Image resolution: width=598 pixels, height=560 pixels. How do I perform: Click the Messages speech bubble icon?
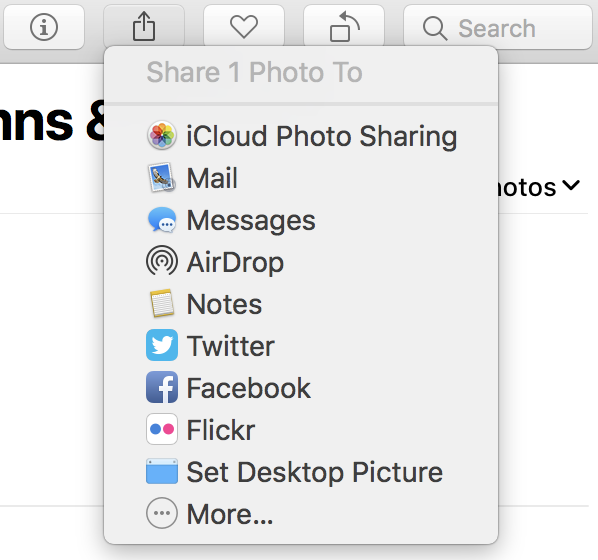(x=162, y=220)
